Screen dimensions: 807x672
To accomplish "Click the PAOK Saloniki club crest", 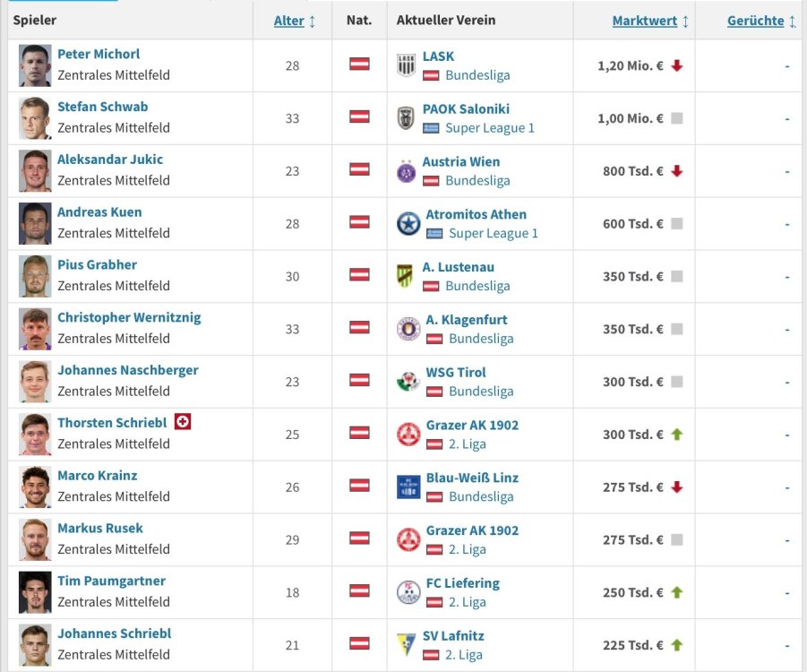I will 407,117.
